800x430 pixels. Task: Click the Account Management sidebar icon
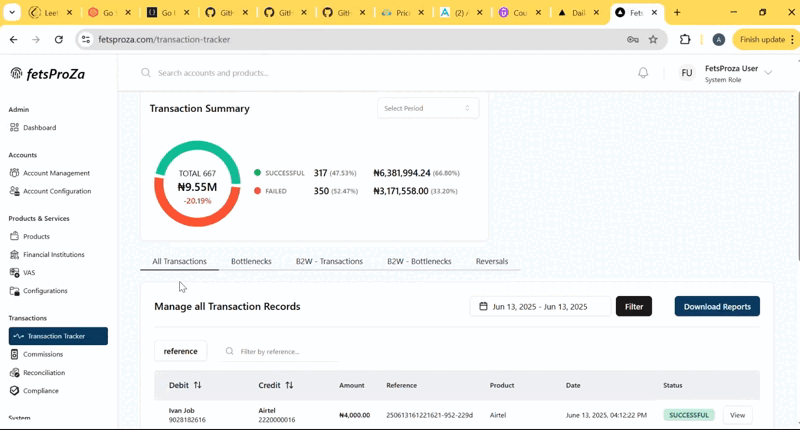[x=14, y=173]
